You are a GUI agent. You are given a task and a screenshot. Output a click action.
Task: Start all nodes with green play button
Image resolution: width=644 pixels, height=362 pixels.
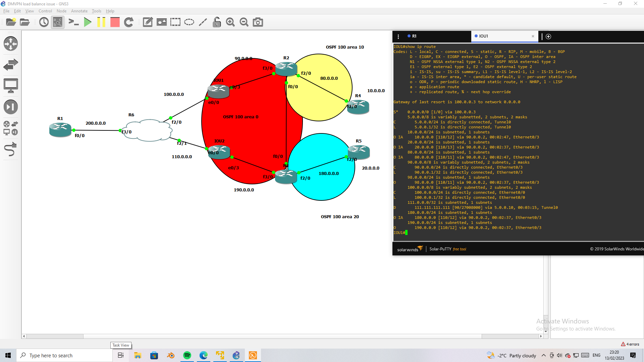(88, 22)
